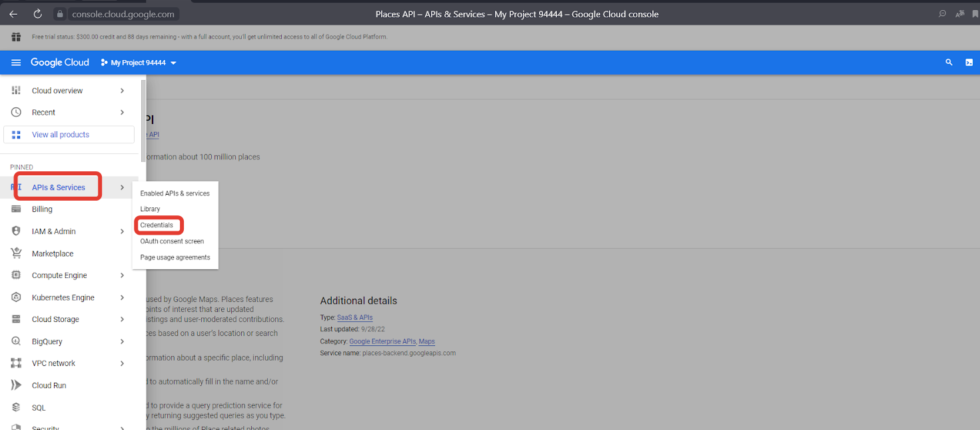Click the browser zoom icon in title bar
The width and height of the screenshot is (980, 430).
(943, 14)
